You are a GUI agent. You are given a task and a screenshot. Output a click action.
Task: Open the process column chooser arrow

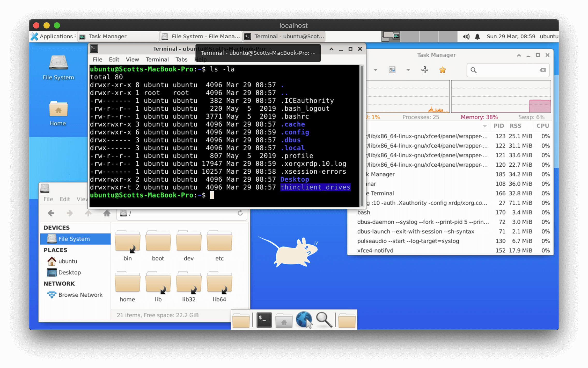coord(485,126)
